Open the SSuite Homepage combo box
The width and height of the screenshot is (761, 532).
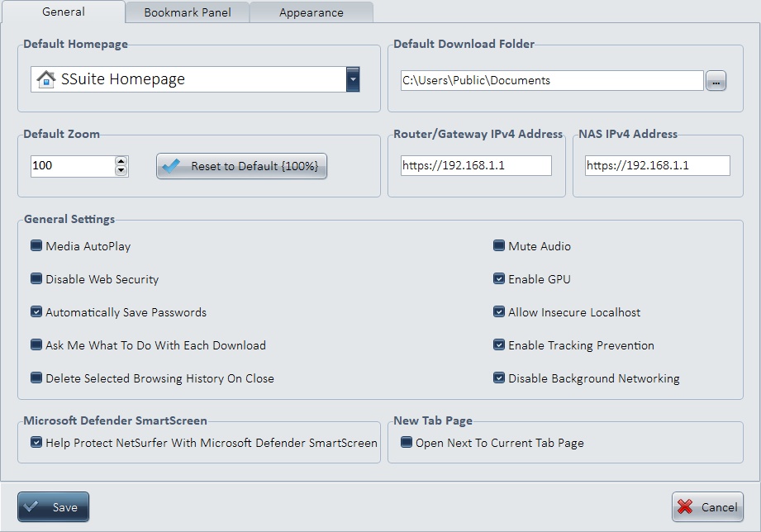click(190, 79)
